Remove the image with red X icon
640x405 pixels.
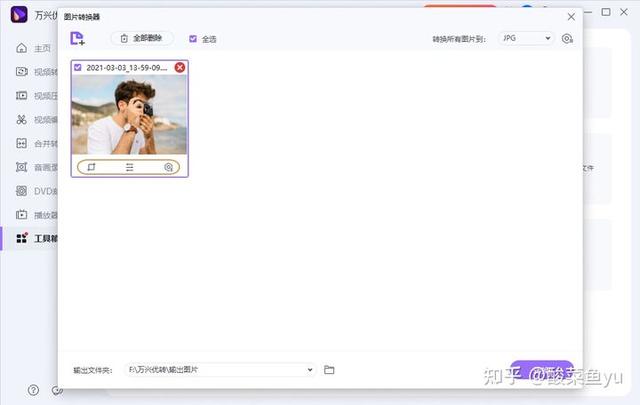tap(180, 67)
